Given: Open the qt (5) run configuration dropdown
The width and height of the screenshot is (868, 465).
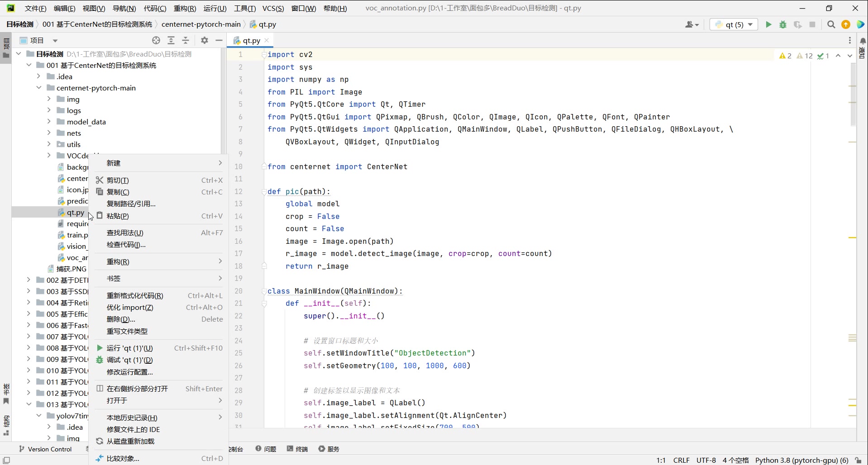Looking at the screenshot, I should point(734,24).
